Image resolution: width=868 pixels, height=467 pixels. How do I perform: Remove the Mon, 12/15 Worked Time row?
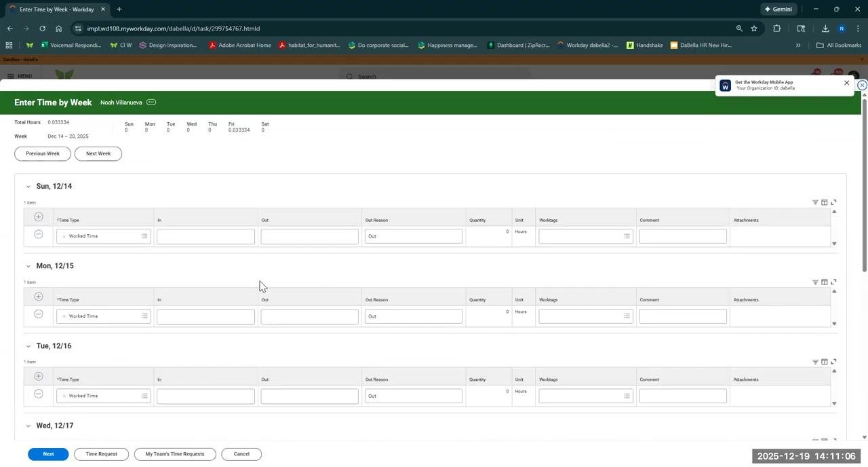coord(39,314)
